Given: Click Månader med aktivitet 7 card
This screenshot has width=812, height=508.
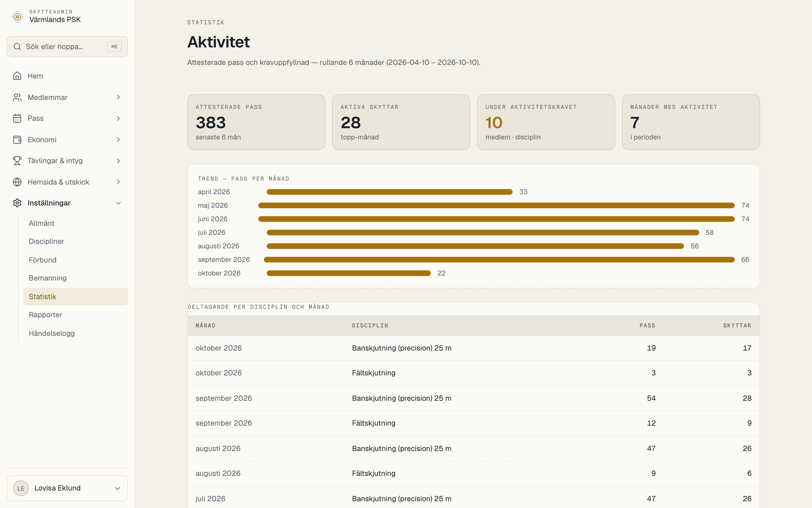Looking at the screenshot, I should 691,122.
